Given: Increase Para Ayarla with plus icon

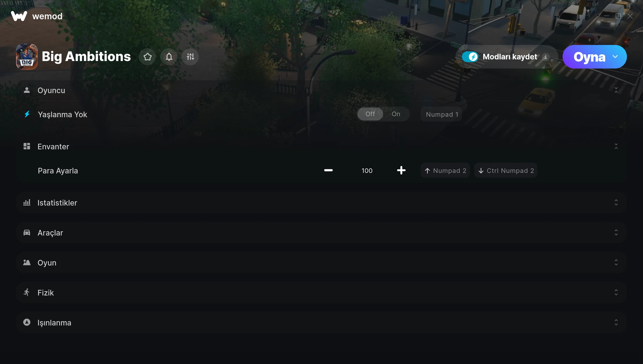Looking at the screenshot, I should pos(401,170).
